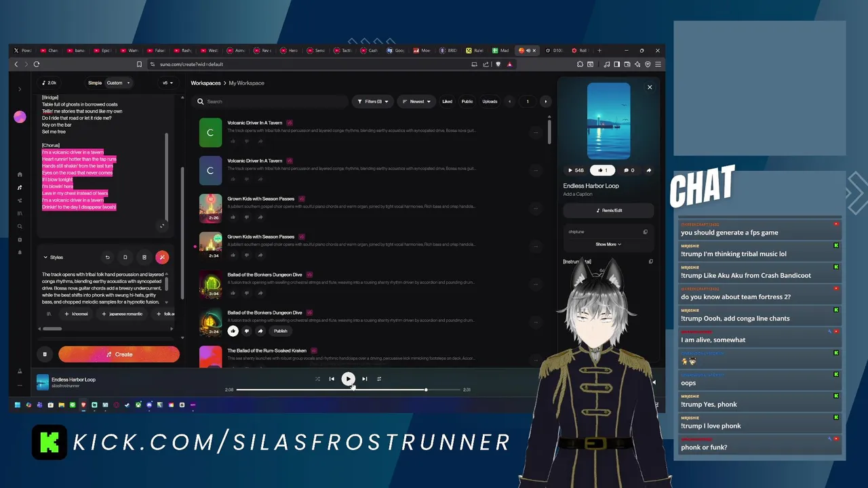This screenshot has height=488, width=868.
Task: Click the trash button beside Create
Action: click(x=45, y=354)
